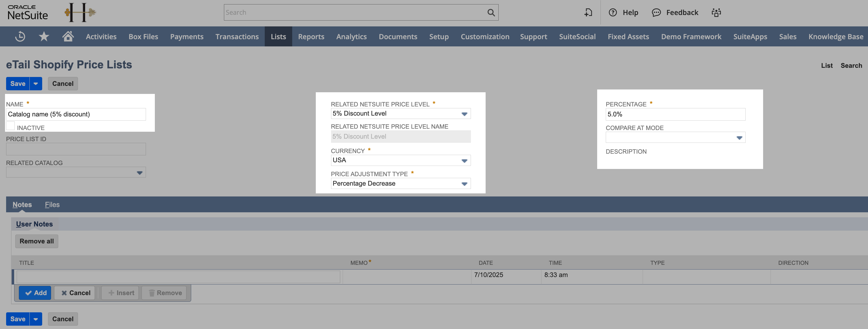This screenshot has width=868, height=329.
Task: Open the Fixed Assets menu
Action: 628,36
